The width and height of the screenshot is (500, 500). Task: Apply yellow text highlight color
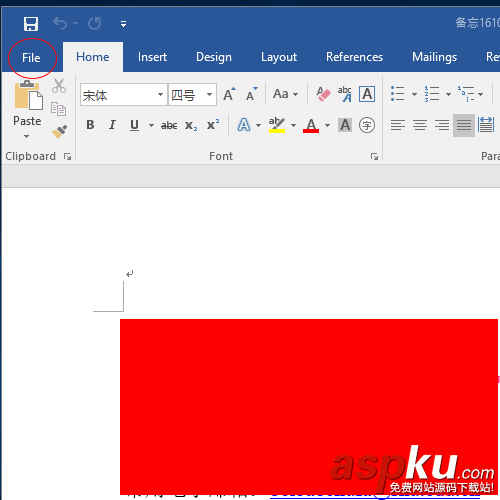277,125
